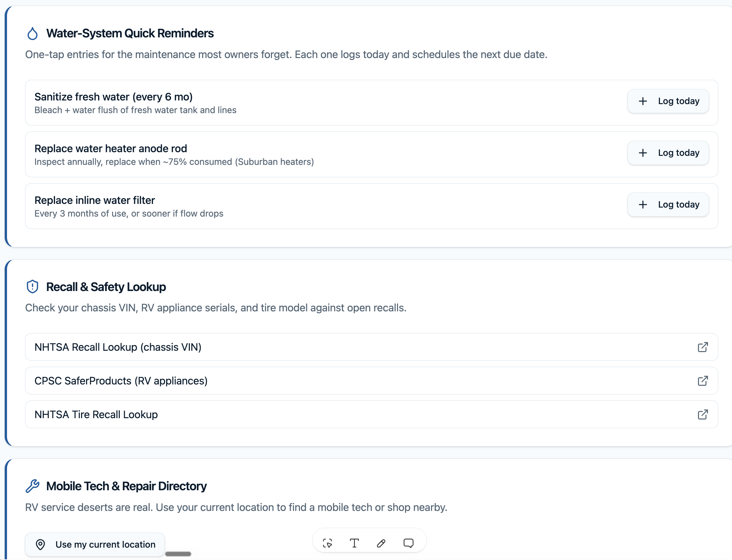
Task: Log today for Replace inline water filter
Action: coord(668,205)
